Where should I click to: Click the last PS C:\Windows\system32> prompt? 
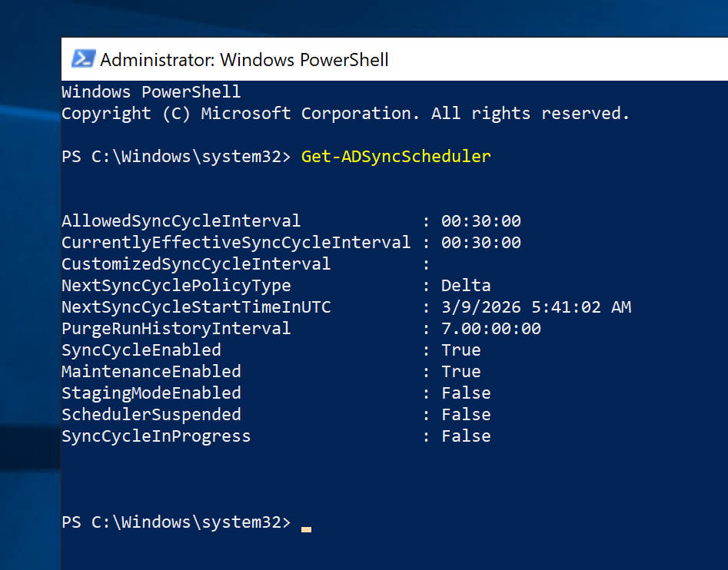pos(176,522)
